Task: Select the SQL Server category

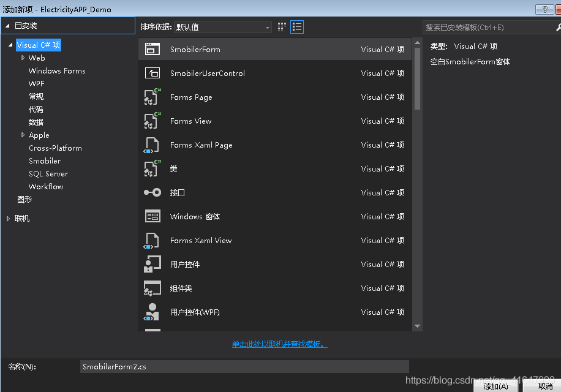Action: (48, 174)
